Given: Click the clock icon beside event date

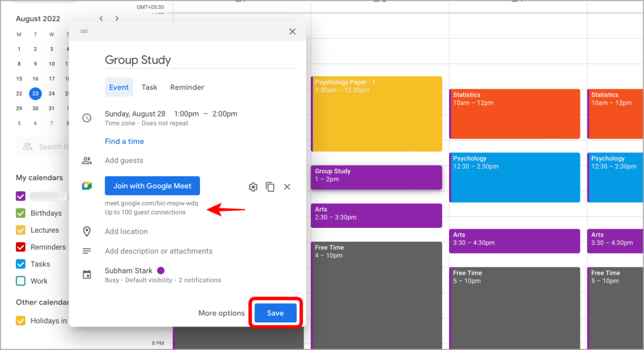Looking at the screenshot, I should point(87,118).
